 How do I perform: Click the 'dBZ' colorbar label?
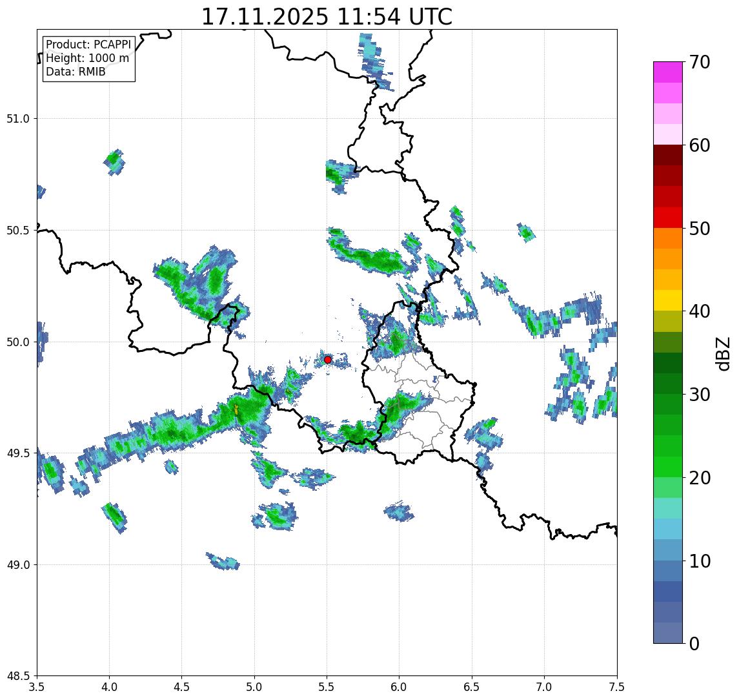tap(723, 353)
